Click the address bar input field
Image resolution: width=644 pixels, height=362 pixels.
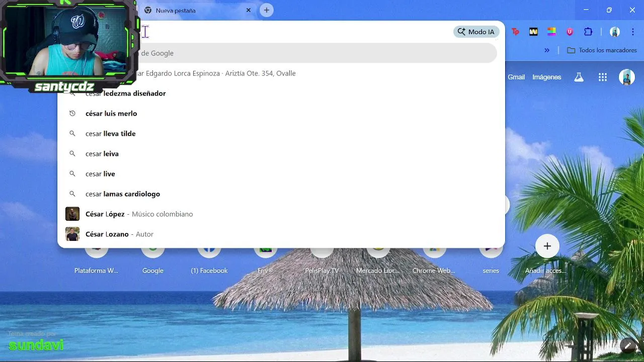click(x=294, y=32)
